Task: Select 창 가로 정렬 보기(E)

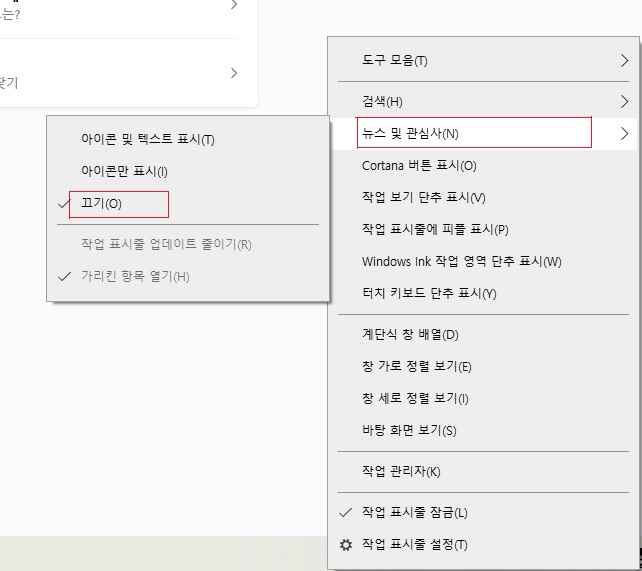Action: (416, 367)
